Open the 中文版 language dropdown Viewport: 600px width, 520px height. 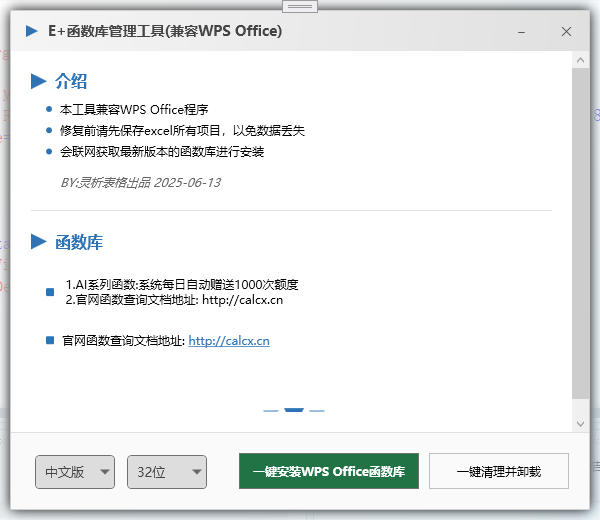tap(75, 472)
